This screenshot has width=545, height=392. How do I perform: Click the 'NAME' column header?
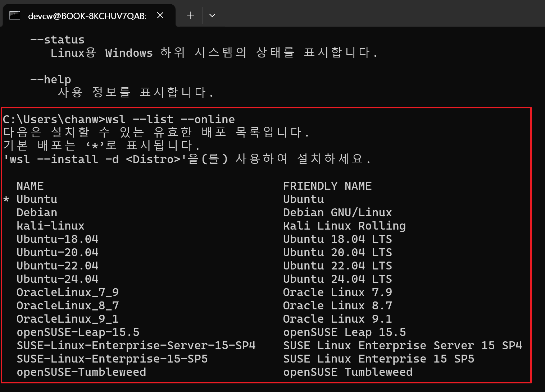(30, 186)
